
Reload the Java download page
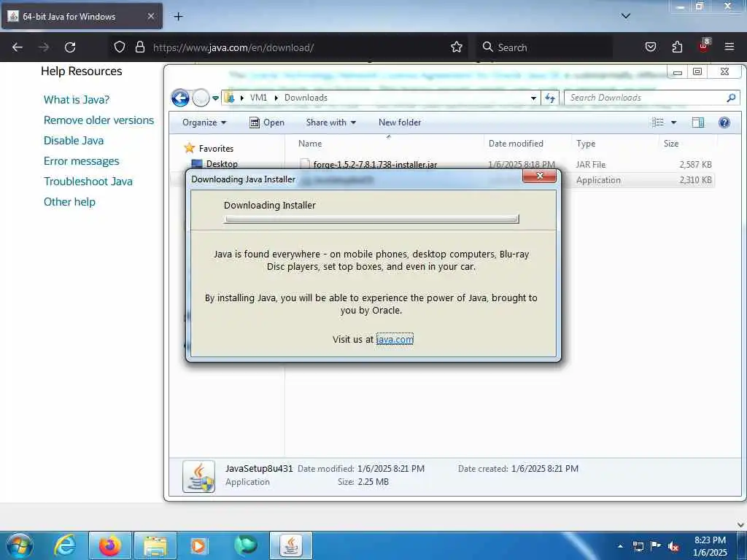point(70,47)
